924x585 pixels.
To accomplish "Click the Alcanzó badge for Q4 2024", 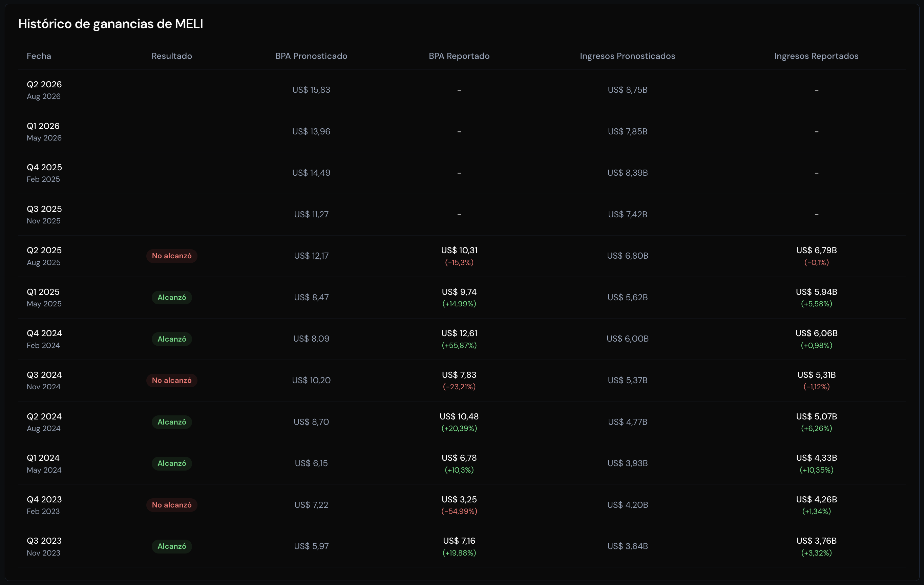I will pos(171,339).
